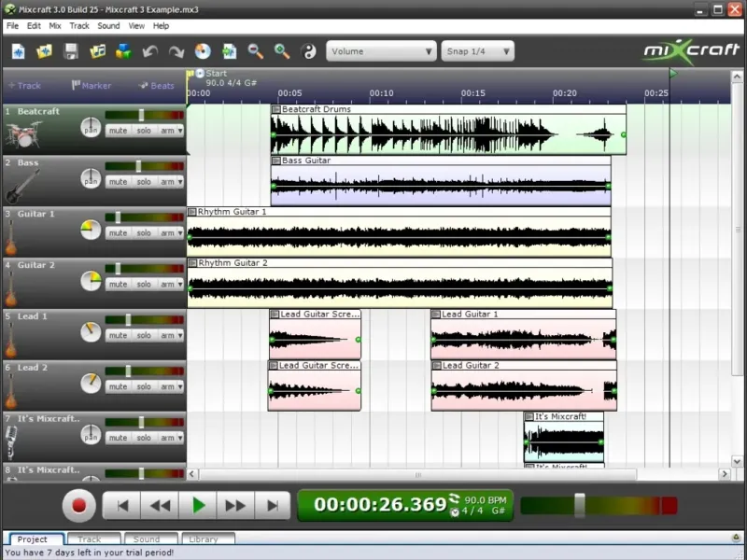Click the vertical scrollbar down arrow
The height and width of the screenshot is (560, 747).
[x=737, y=461]
